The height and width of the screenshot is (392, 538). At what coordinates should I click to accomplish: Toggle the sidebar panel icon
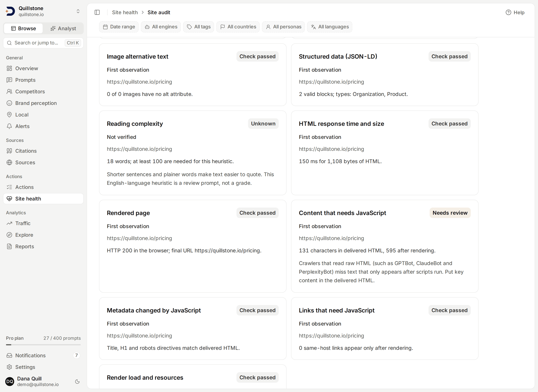(x=97, y=12)
